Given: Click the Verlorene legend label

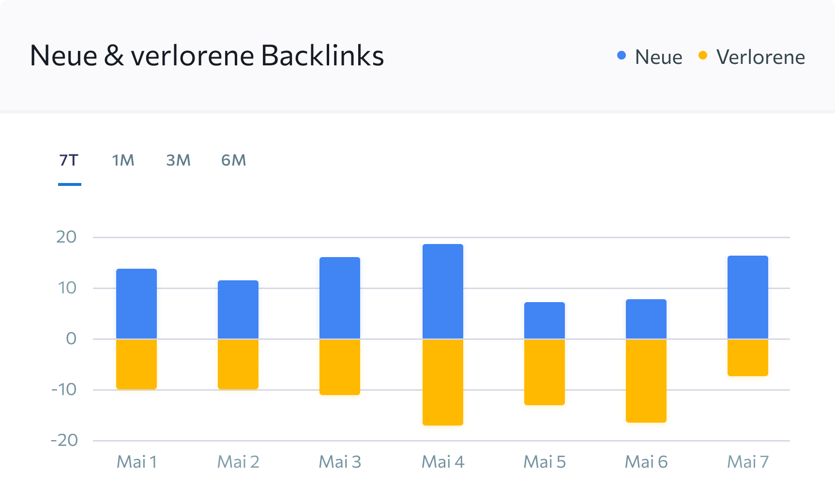Looking at the screenshot, I should pos(760,57).
